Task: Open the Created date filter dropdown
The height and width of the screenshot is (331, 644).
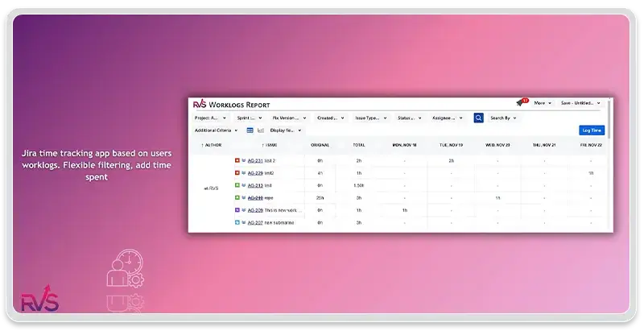Action: (331, 118)
